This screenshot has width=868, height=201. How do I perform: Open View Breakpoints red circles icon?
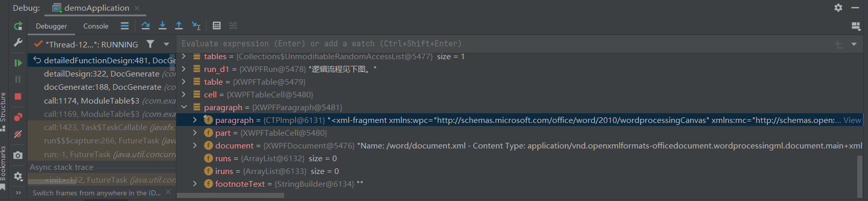[x=18, y=117]
